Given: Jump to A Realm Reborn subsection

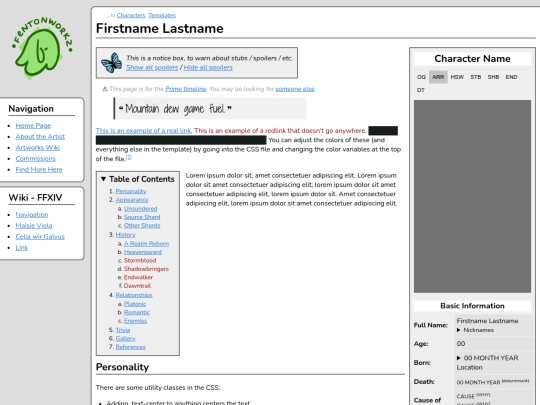Looking at the screenshot, I should point(146,244).
